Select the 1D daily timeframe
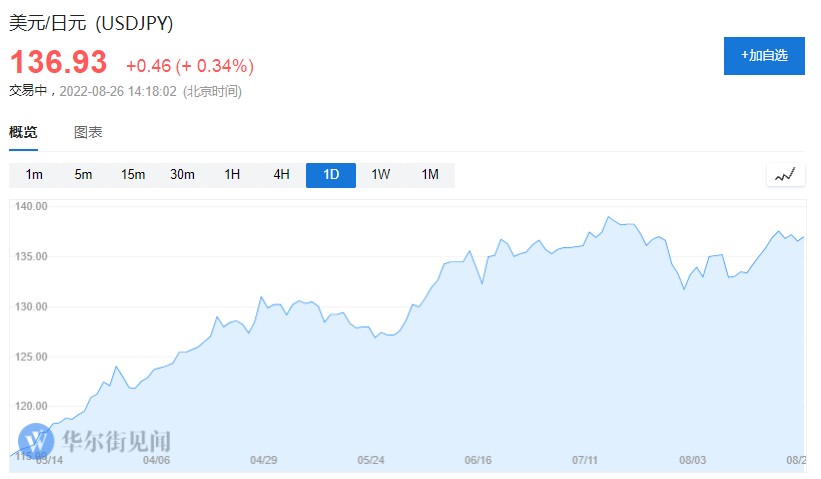 pyautogui.click(x=331, y=175)
